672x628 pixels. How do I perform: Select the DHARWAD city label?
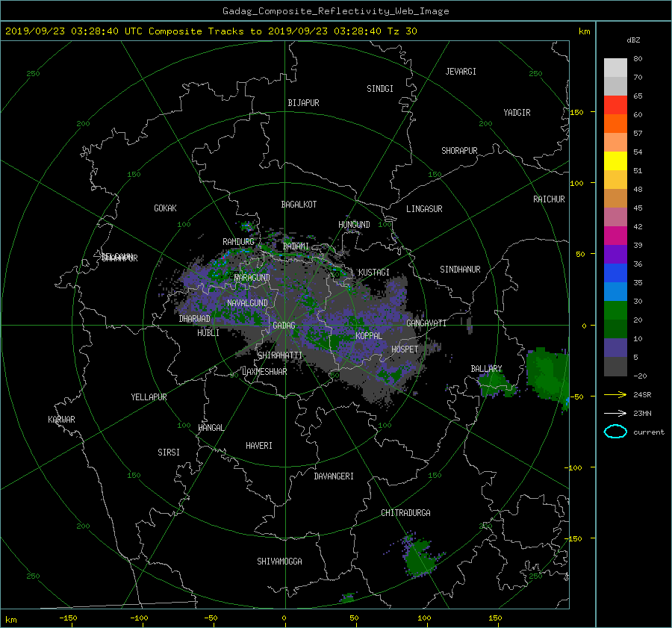pos(194,319)
